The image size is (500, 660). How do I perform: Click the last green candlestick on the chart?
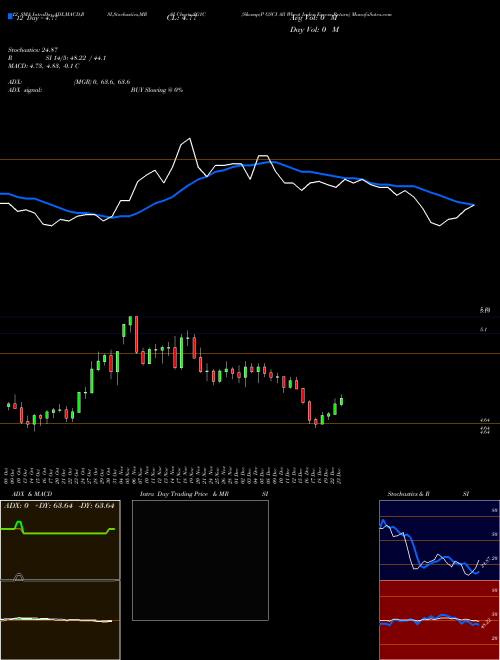(341, 401)
